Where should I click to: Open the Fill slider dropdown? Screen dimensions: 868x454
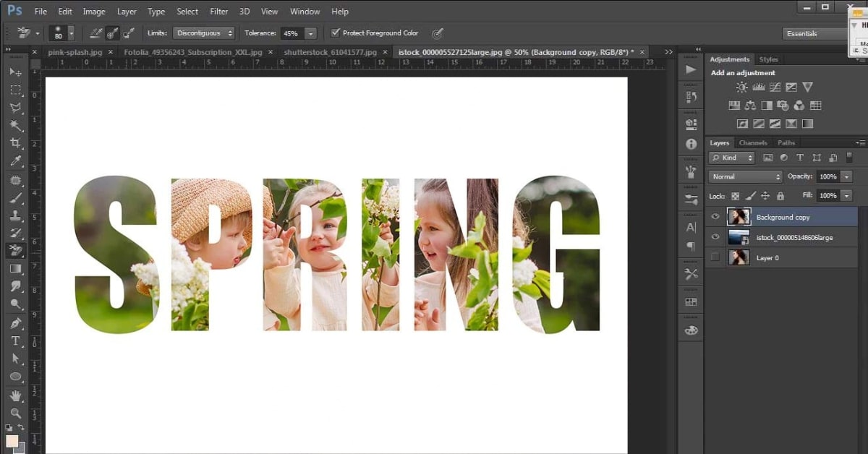[846, 196]
